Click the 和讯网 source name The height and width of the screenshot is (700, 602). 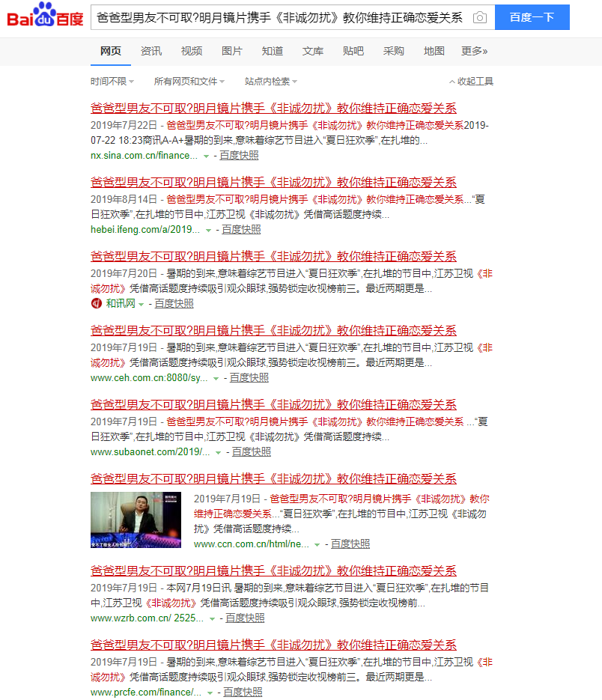[121, 303]
